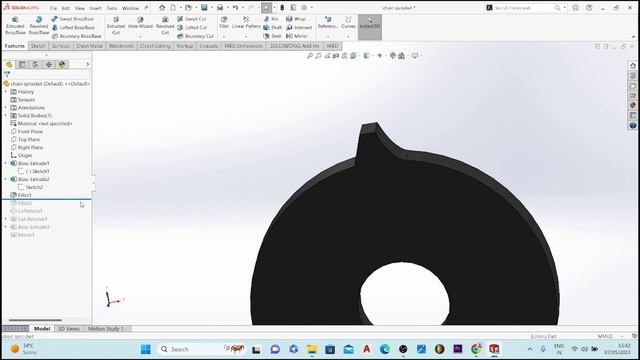Switch to the Sketch tab
This screenshot has width=640, height=360.
coord(38,46)
